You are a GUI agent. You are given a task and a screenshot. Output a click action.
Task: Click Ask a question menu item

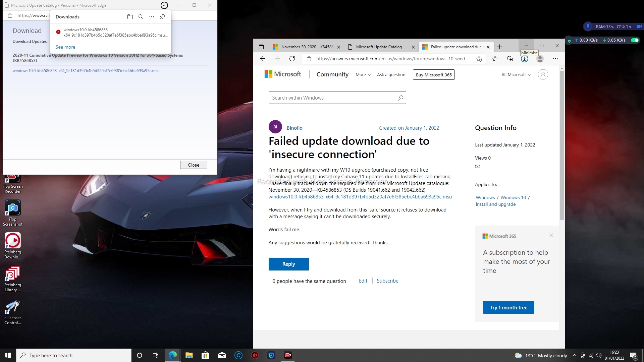(x=391, y=75)
